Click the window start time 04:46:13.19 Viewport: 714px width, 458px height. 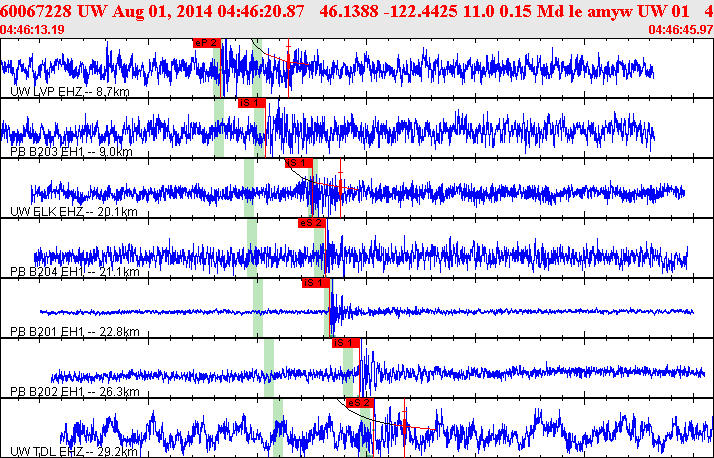click(x=32, y=30)
